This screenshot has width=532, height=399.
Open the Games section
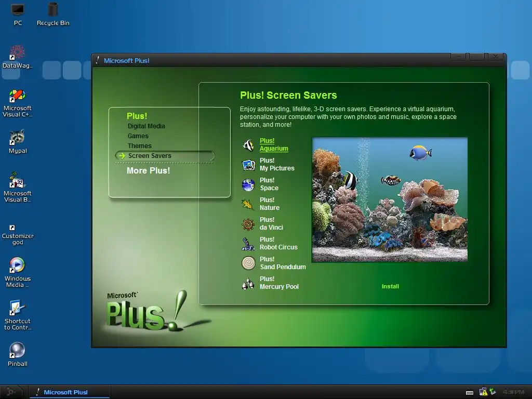[138, 136]
